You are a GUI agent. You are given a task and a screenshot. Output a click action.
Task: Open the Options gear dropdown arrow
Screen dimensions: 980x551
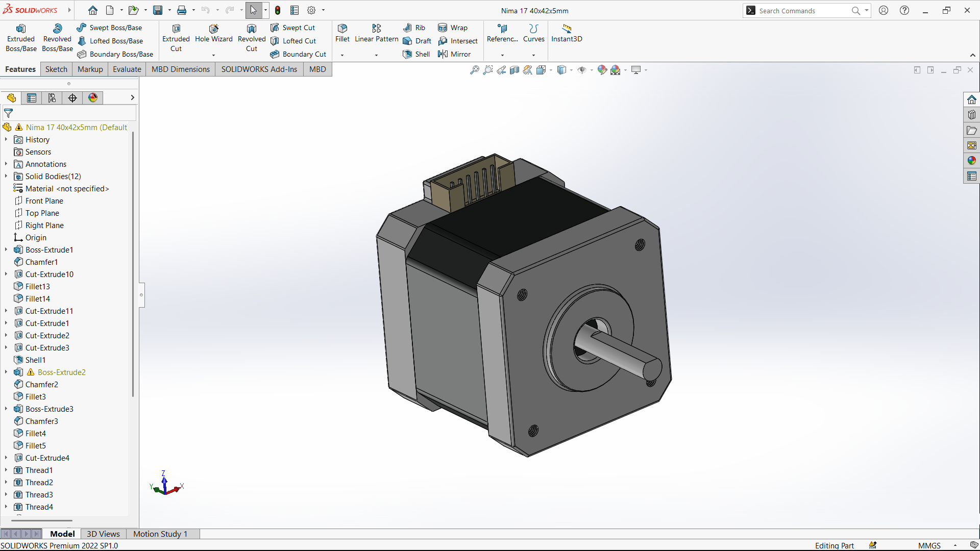coord(323,10)
